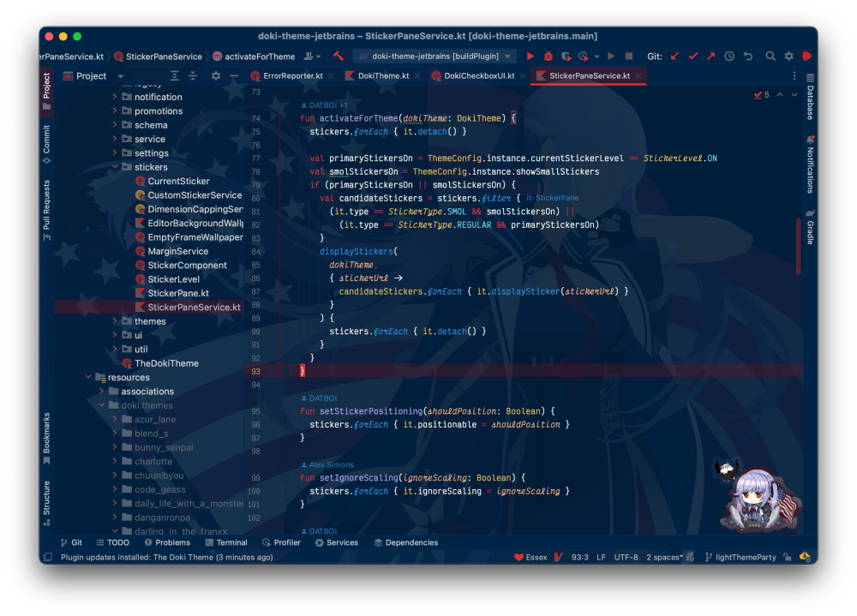Open Database tool window
This screenshot has height=616, width=857.
click(810, 97)
